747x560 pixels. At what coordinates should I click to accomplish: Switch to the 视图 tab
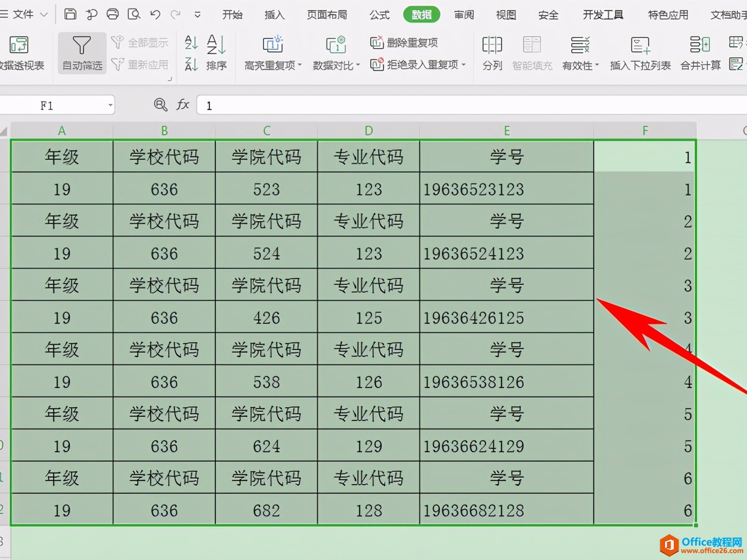coord(506,15)
